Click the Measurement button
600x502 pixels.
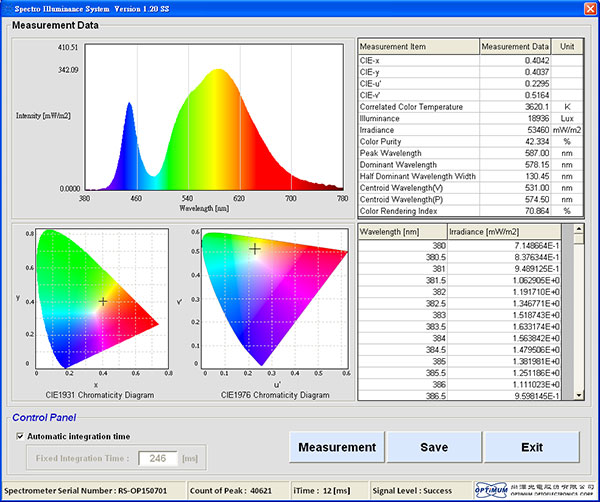pos(337,447)
